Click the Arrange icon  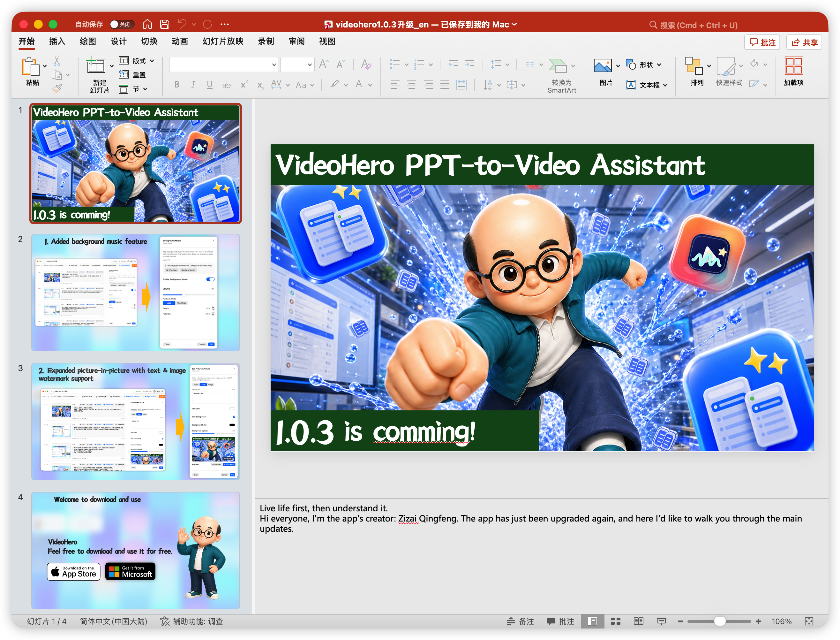(x=694, y=65)
